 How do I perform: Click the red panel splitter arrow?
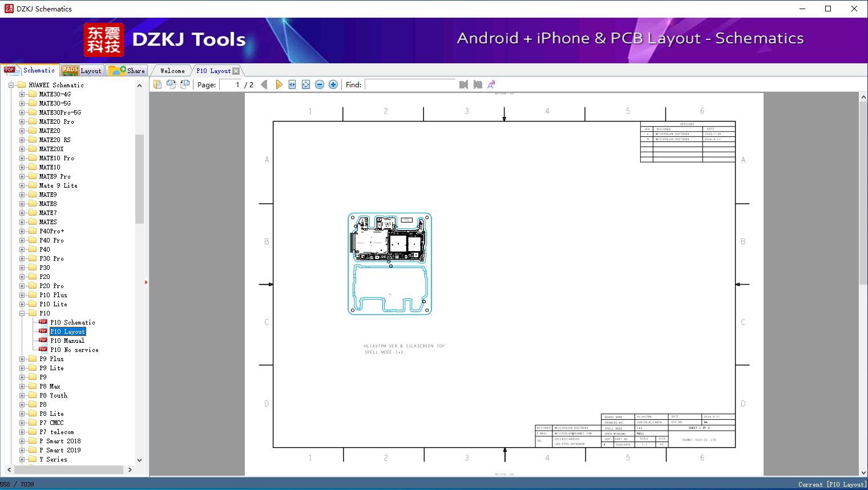click(146, 282)
